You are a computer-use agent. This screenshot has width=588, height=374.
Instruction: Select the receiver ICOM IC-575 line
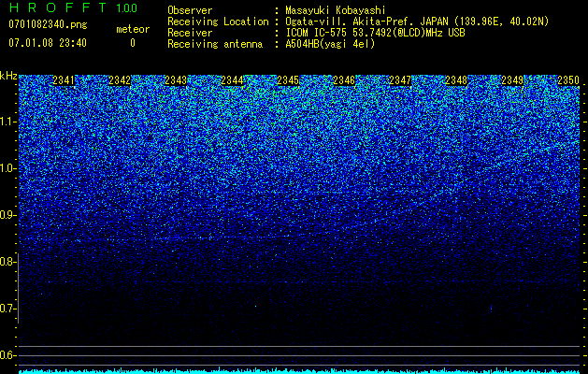coord(375,33)
